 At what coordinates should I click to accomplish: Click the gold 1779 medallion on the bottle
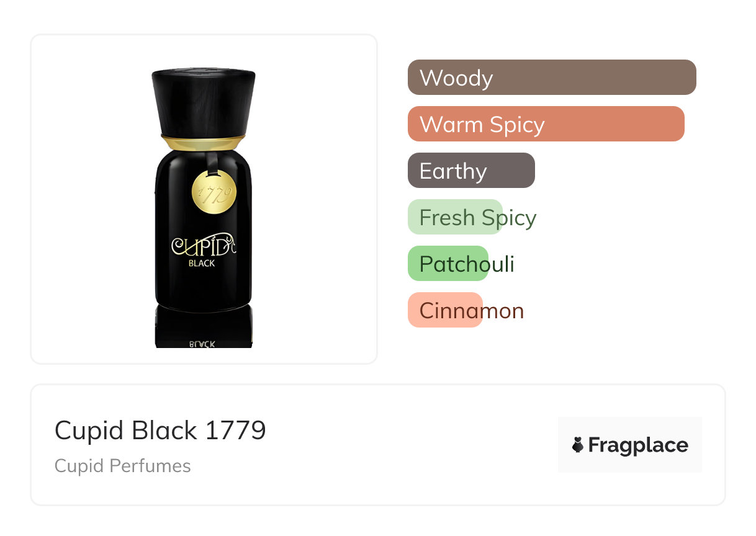tap(214, 194)
